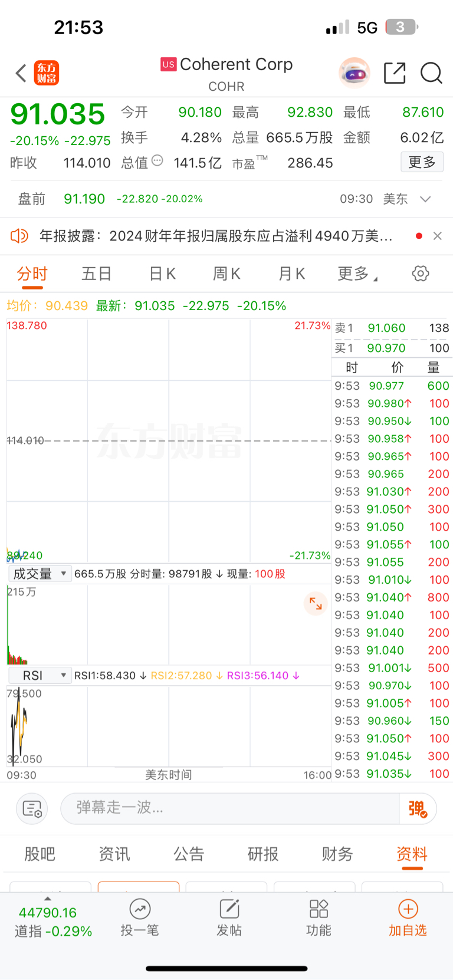
Task: Open the 更多 chart period dropdown
Action: [x=358, y=274]
